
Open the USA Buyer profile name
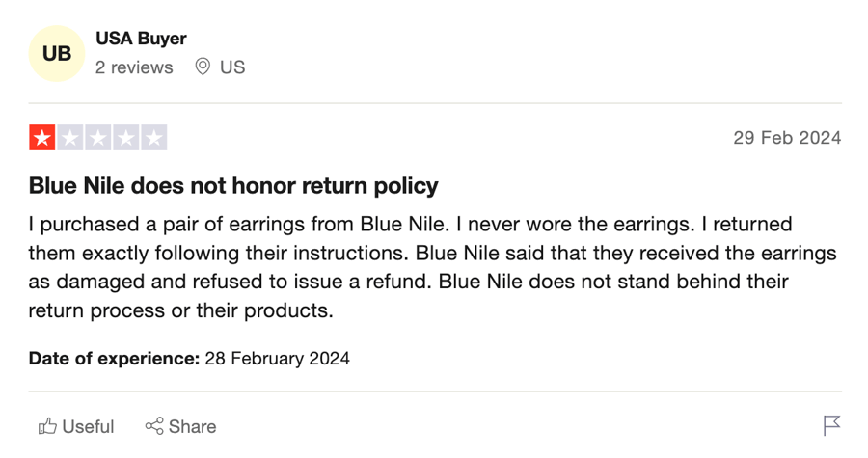141,39
